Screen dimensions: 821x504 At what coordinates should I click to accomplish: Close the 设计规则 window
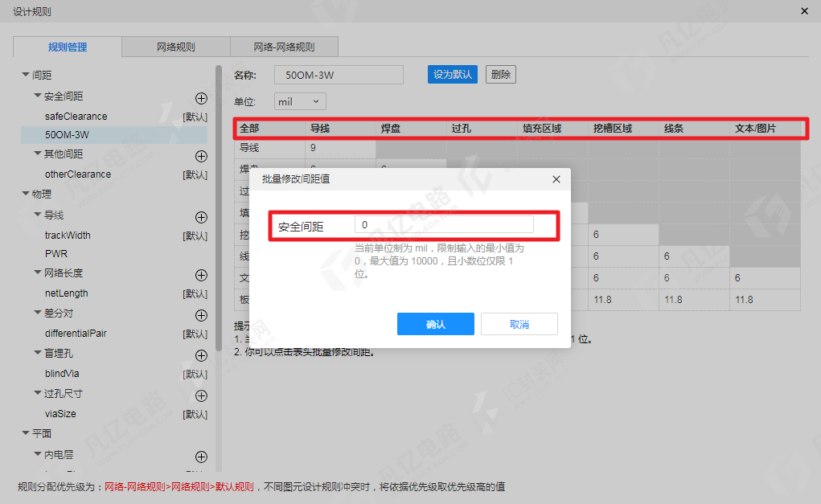(x=804, y=11)
